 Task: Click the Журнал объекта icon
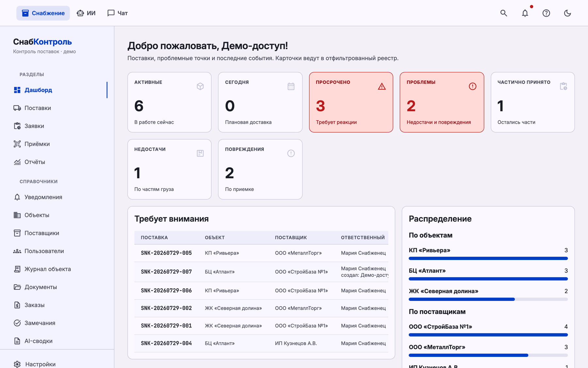click(17, 269)
